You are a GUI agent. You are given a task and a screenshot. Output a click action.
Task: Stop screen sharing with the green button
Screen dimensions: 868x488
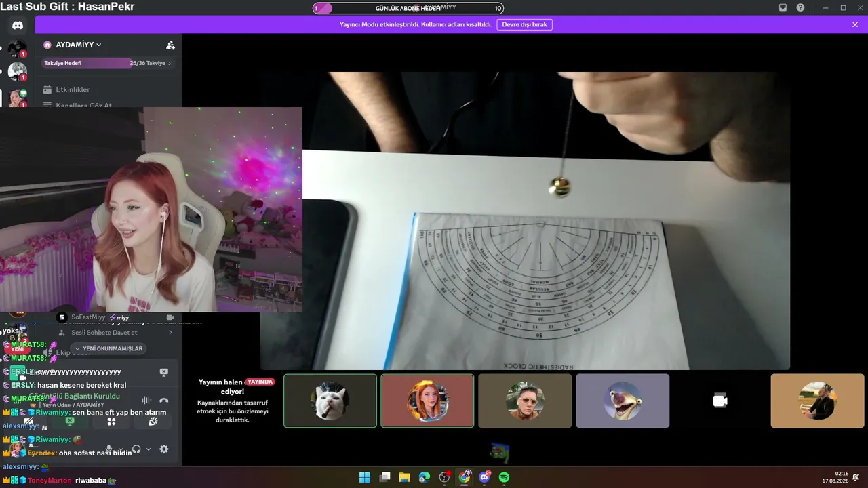click(x=69, y=421)
